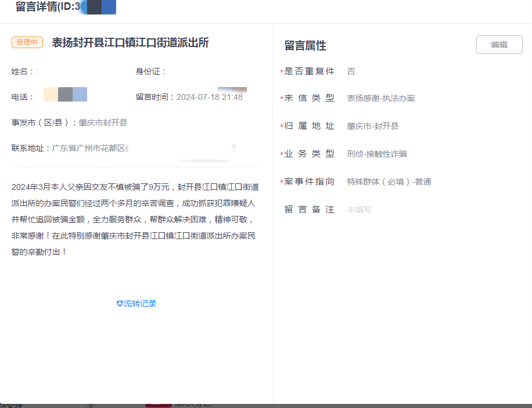Image resolution: width=532 pixels, height=408 pixels.
Task: Select title 表扬封开县江口镇江口街道派出所
Action: tap(130, 43)
